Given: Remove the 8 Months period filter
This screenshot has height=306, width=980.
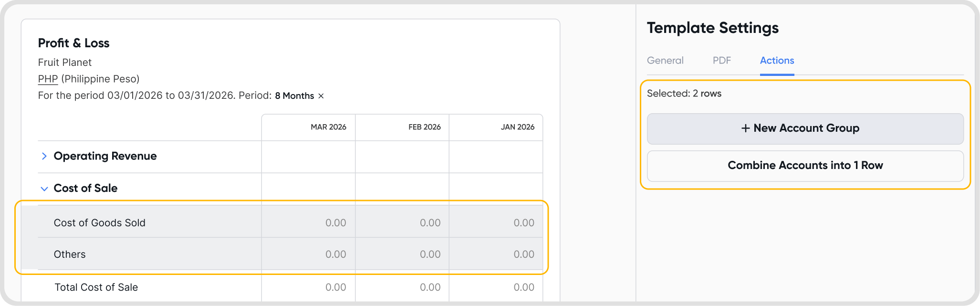Looking at the screenshot, I should pyautogui.click(x=321, y=96).
